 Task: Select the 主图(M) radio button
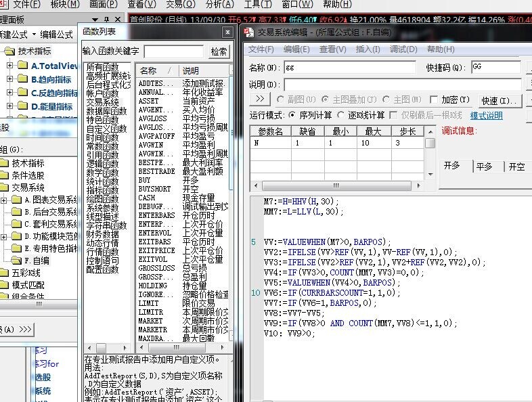point(386,99)
